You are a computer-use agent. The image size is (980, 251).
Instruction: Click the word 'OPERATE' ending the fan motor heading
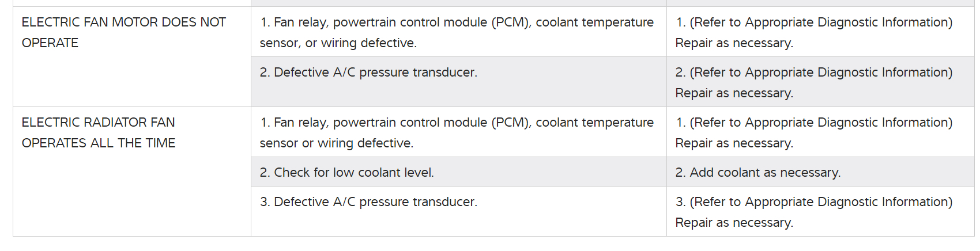click(50, 43)
